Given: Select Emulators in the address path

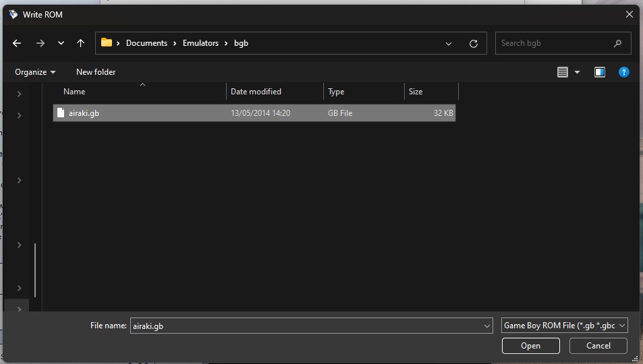Looking at the screenshot, I should click(x=200, y=43).
